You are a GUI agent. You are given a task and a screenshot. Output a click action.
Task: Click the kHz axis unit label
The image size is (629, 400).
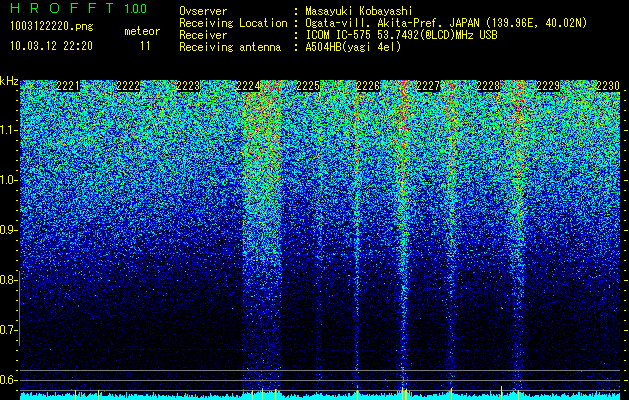[x=9, y=81]
